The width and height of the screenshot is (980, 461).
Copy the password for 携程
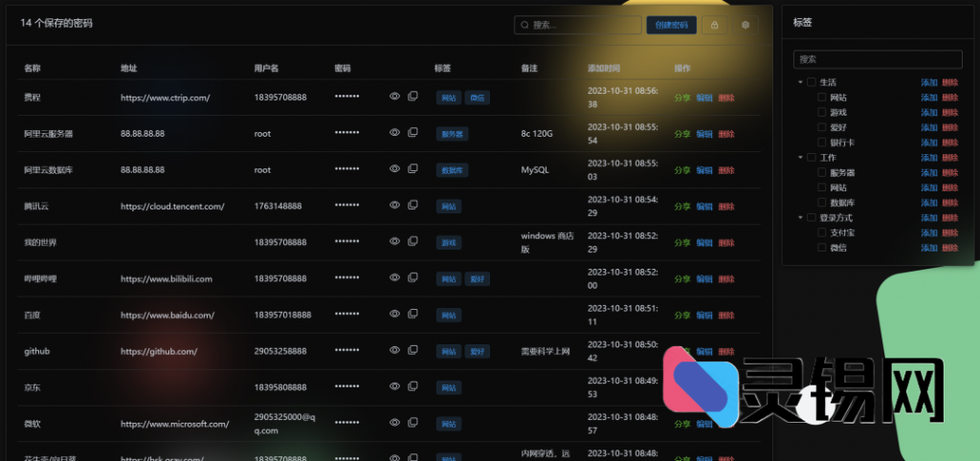[413, 97]
